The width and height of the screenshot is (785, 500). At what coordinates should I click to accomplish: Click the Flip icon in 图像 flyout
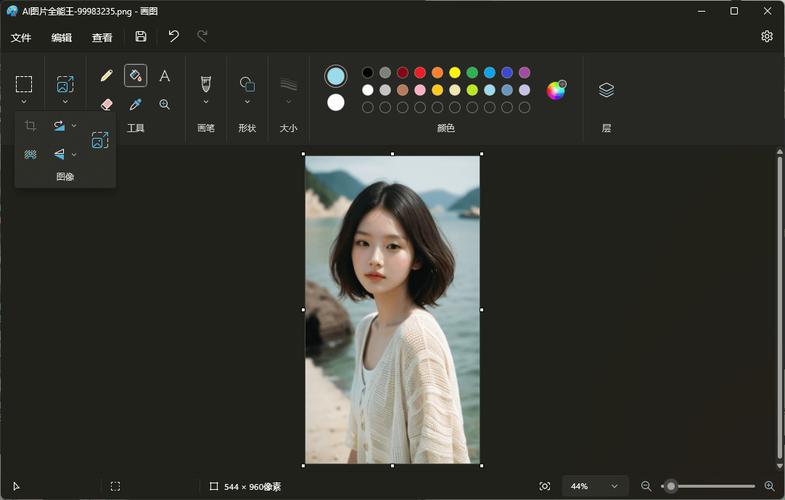(x=59, y=154)
